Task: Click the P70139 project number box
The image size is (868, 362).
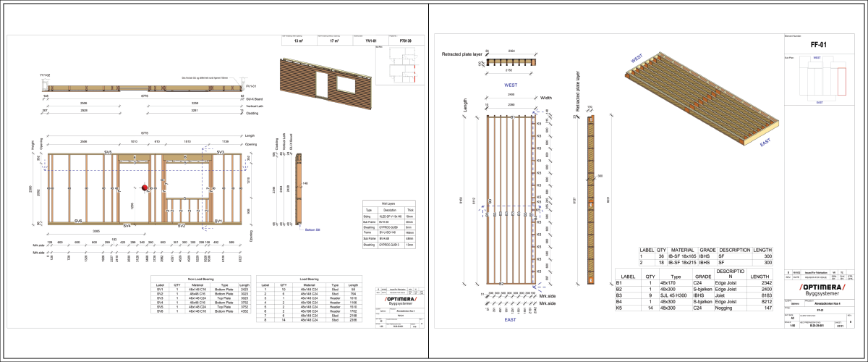Action: (x=406, y=42)
